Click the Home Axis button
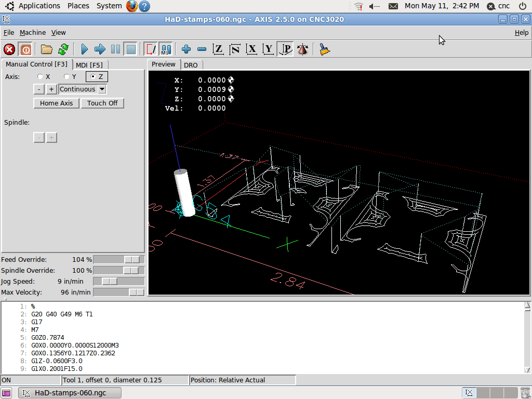532x399 pixels. 56,103
